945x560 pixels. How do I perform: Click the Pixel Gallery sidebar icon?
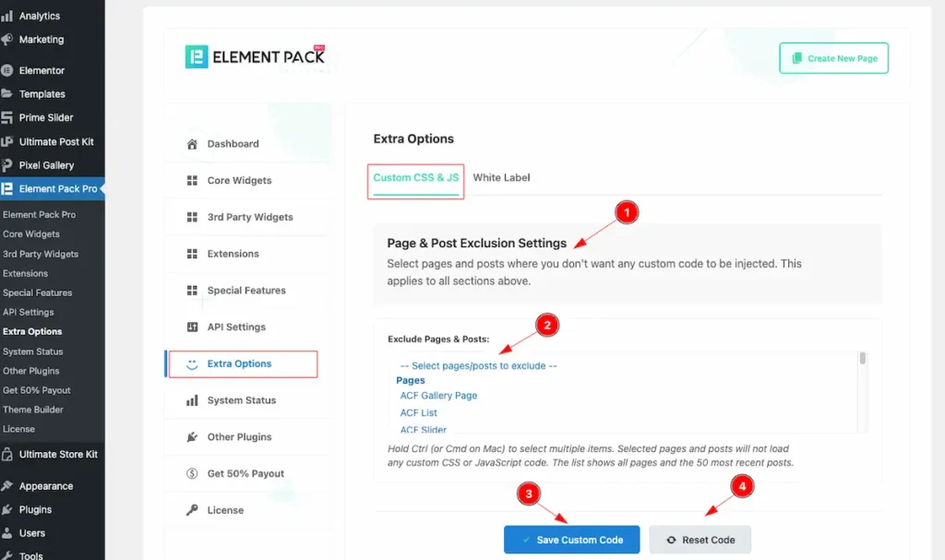tap(7, 165)
